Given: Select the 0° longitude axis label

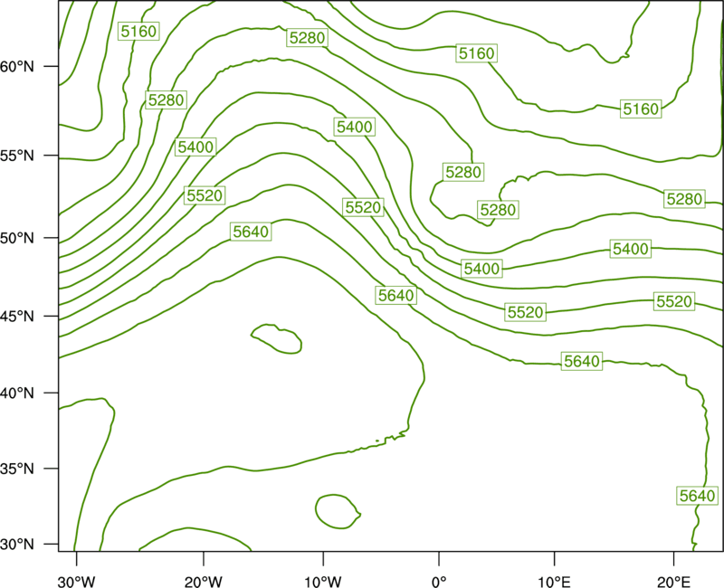Looking at the screenshot, I should pos(439,582).
